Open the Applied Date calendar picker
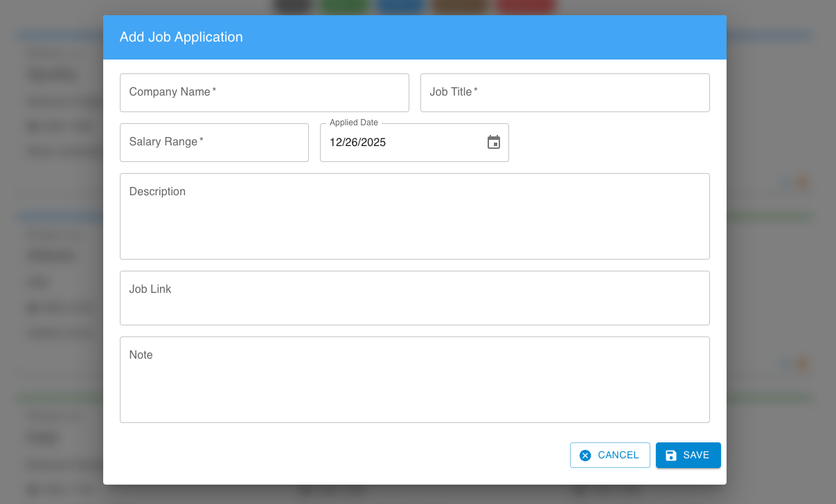The width and height of the screenshot is (836, 504). [x=493, y=143]
